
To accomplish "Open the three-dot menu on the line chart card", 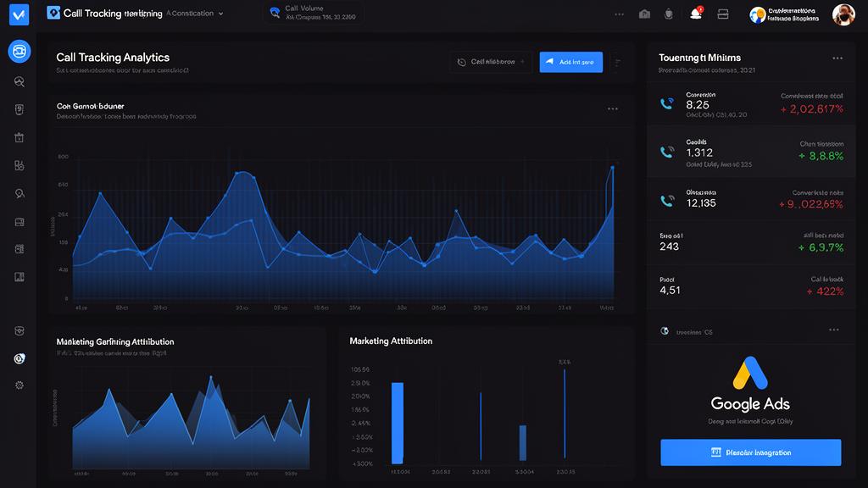I will tap(613, 109).
